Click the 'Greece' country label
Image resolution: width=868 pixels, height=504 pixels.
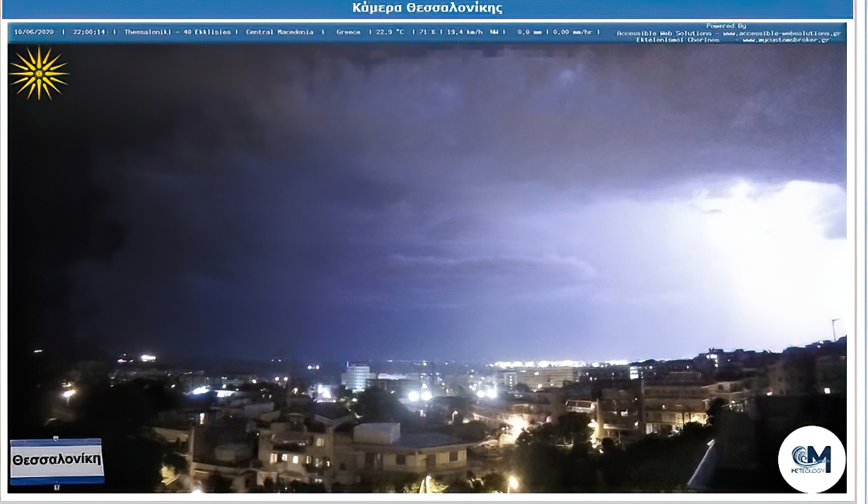pyautogui.click(x=348, y=32)
